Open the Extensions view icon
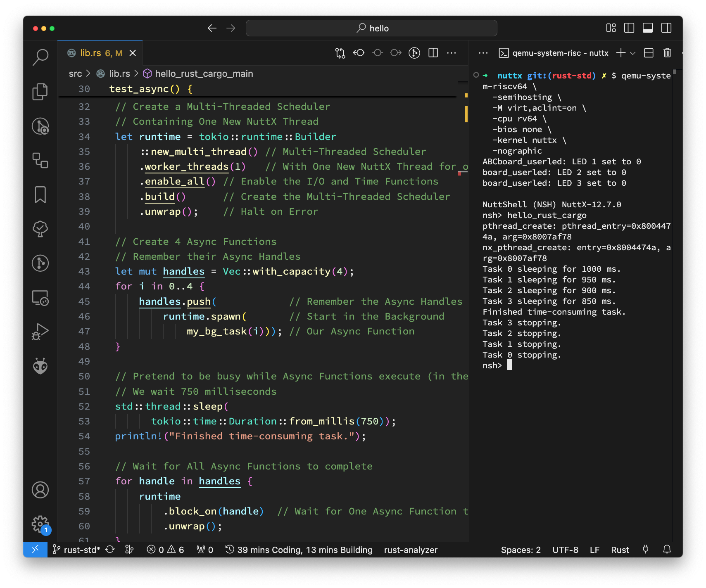706x588 pixels. click(x=40, y=160)
